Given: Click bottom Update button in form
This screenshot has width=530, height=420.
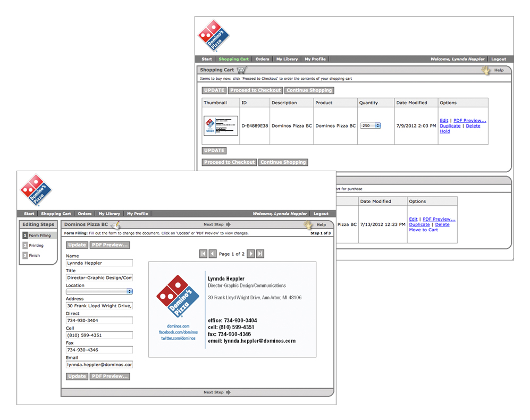Looking at the screenshot, I should tap(77, 376).
